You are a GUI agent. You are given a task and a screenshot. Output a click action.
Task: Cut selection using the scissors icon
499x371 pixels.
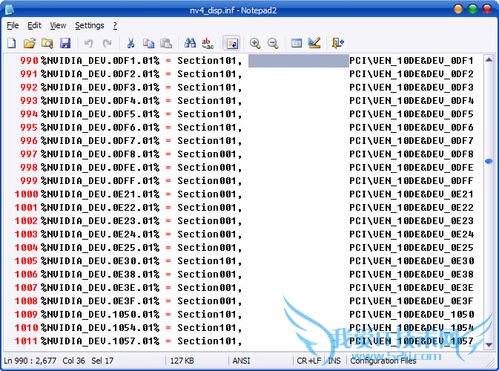[x=131, y=43]
